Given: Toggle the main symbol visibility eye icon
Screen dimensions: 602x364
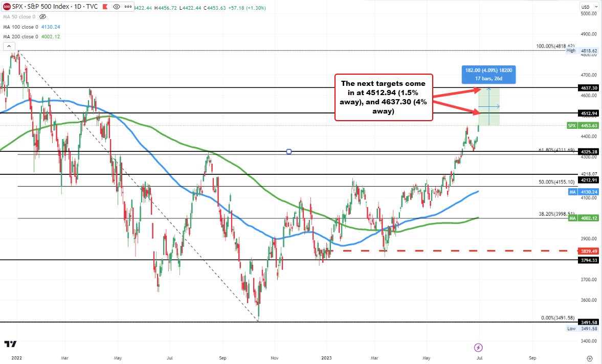Looking at the screenshot, I should click(x=116, y=7).
